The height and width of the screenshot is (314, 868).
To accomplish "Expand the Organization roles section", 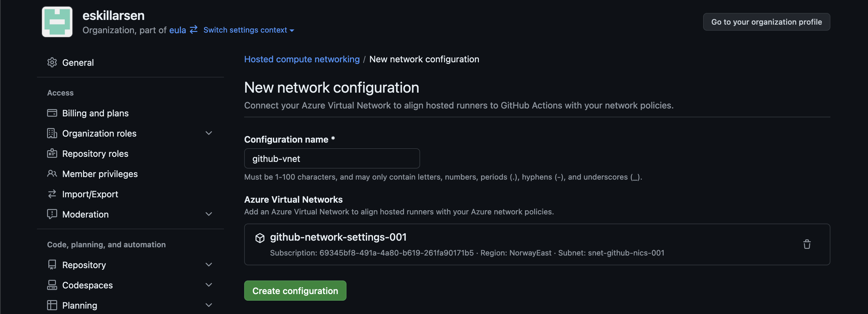I will coord(208,133).
